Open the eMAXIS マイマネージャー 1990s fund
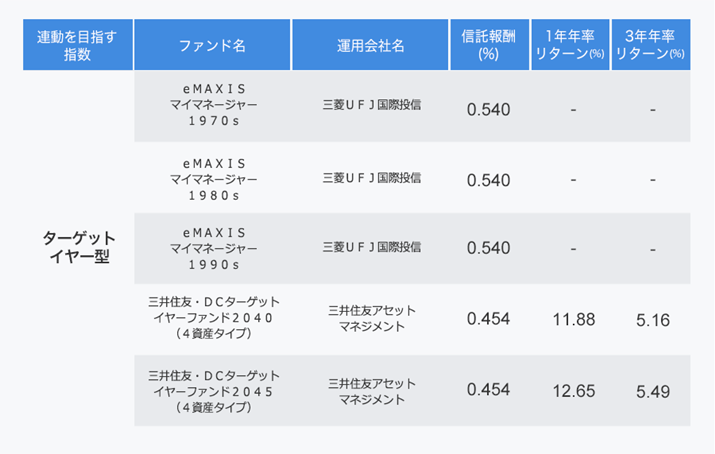This screenshot has height=454, width=715. [213, 248]
